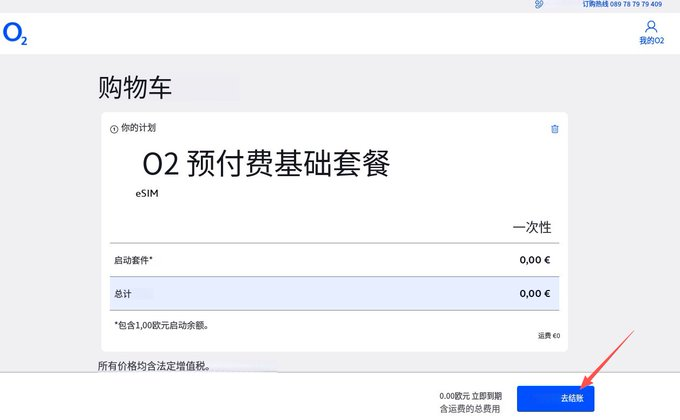Click the 一次性 column header
This screenshot has width=680, height=420.
coord(532,227)
